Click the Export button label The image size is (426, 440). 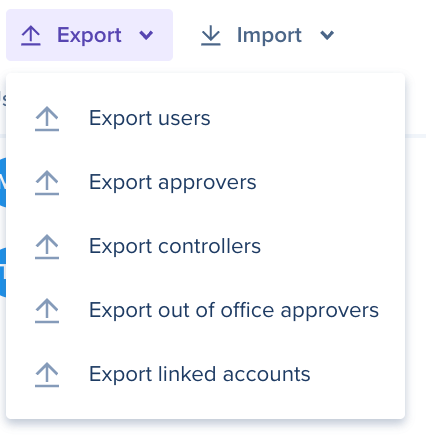89,35
